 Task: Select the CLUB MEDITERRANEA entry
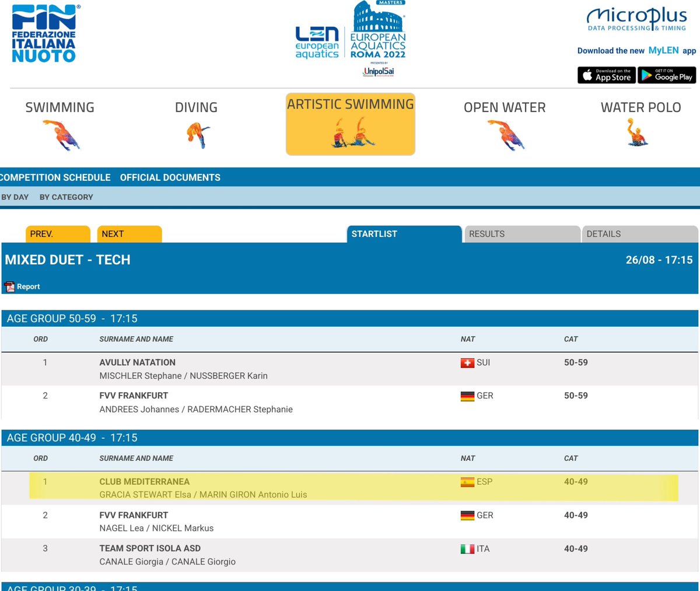145,482
